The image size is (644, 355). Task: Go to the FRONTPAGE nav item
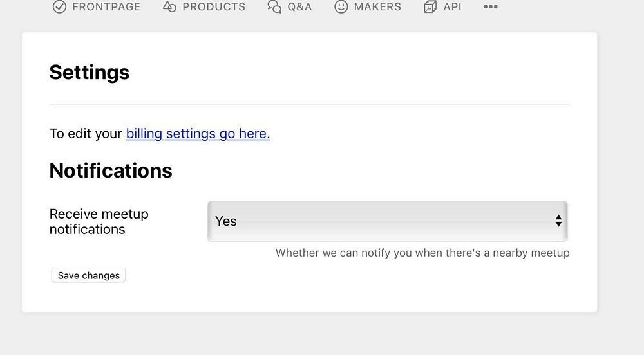[106, 7]
